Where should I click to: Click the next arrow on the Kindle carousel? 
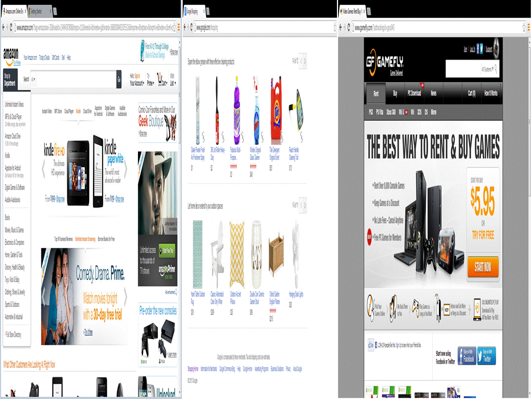pyautogui.click(x=126, y=168)
